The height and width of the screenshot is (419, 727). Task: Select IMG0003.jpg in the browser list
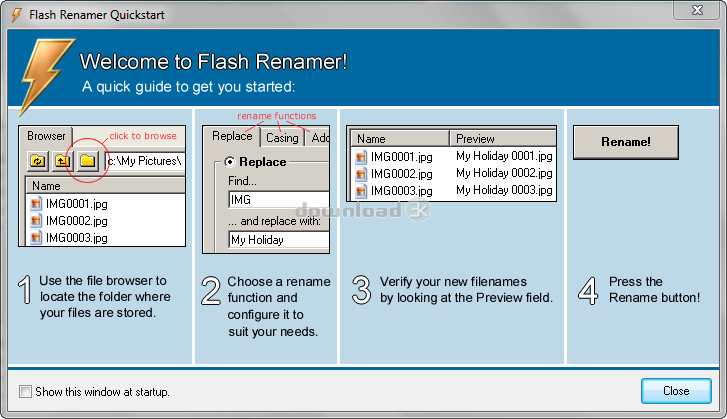pos(77,238)
